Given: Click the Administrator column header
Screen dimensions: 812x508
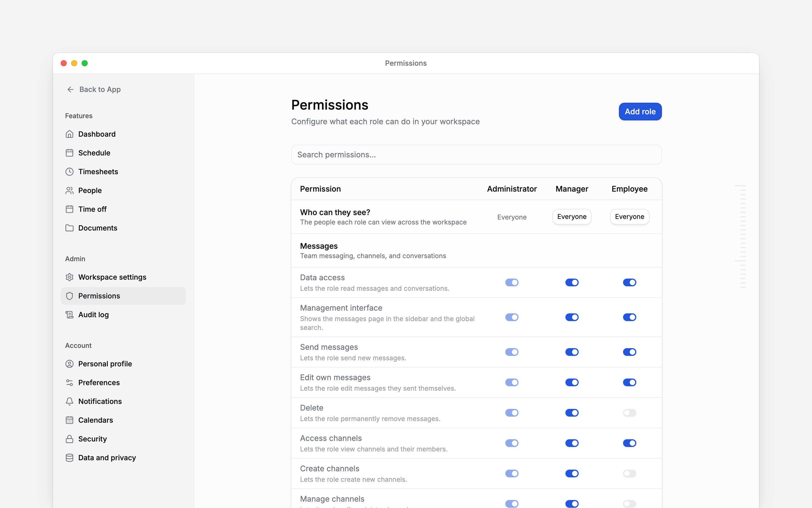Looking at the screenshot, I should [512, 189].
